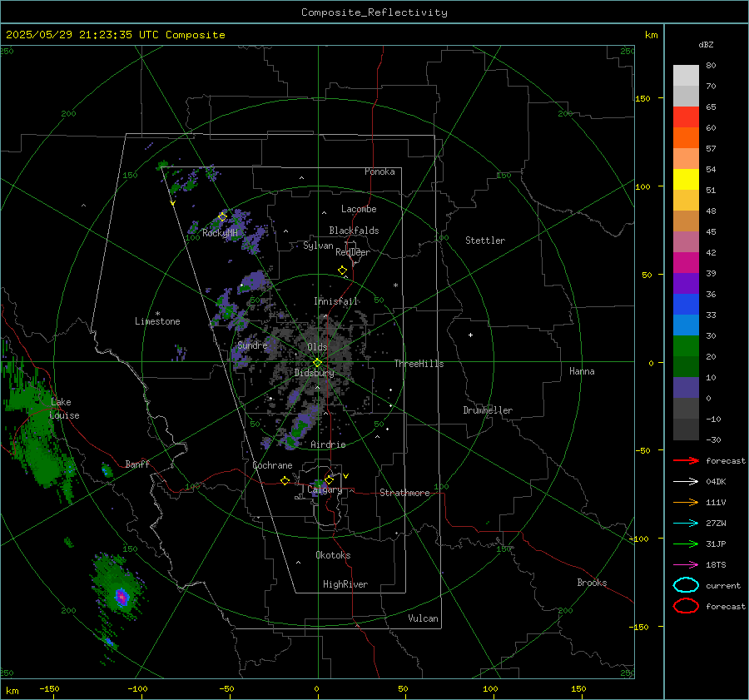
Task: Click the Limestone label
Action: tap(157, 321)
